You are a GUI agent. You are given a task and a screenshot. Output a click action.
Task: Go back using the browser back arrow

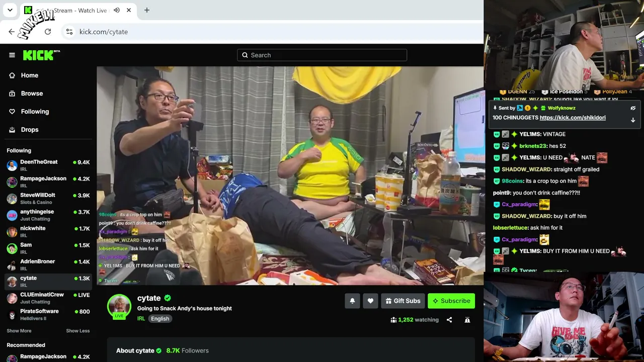click(12, 32)
